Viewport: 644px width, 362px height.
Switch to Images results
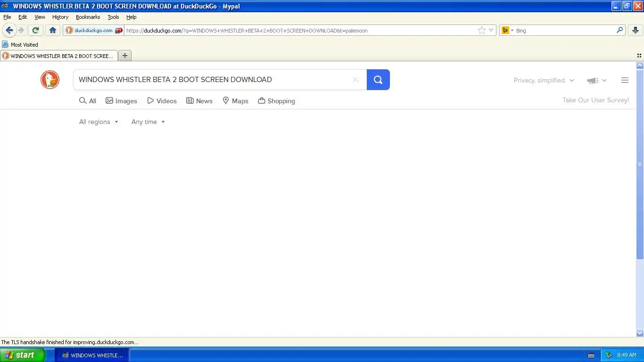(121, 101)
